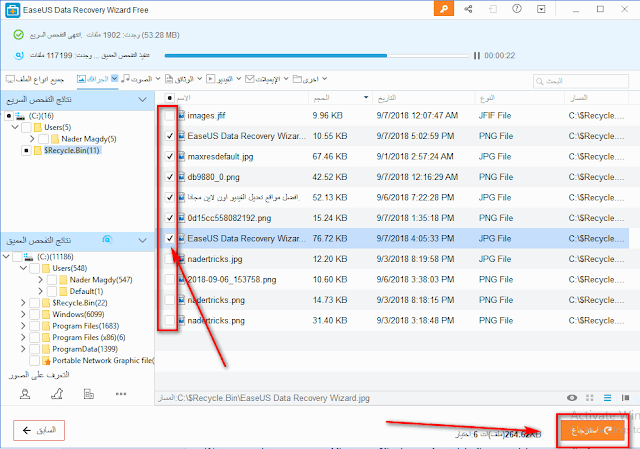The image size is (640, 449).
Task: Uncheck the db9880_0.png checkbox
Action: [169, 177]
